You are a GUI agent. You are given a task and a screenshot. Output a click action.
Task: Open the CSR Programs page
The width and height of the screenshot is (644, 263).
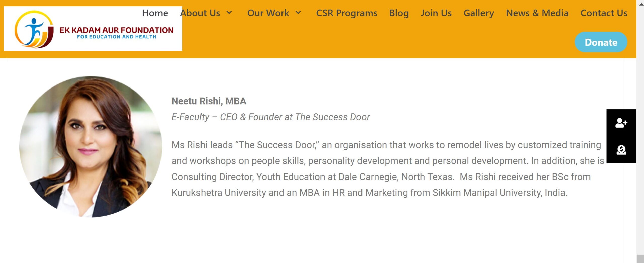point(346,13)
